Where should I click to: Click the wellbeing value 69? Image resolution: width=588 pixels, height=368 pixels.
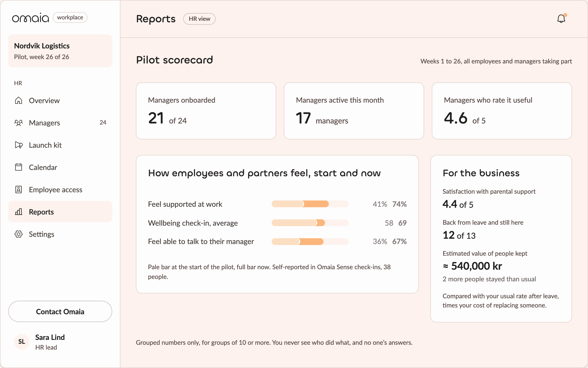(402, 223)
